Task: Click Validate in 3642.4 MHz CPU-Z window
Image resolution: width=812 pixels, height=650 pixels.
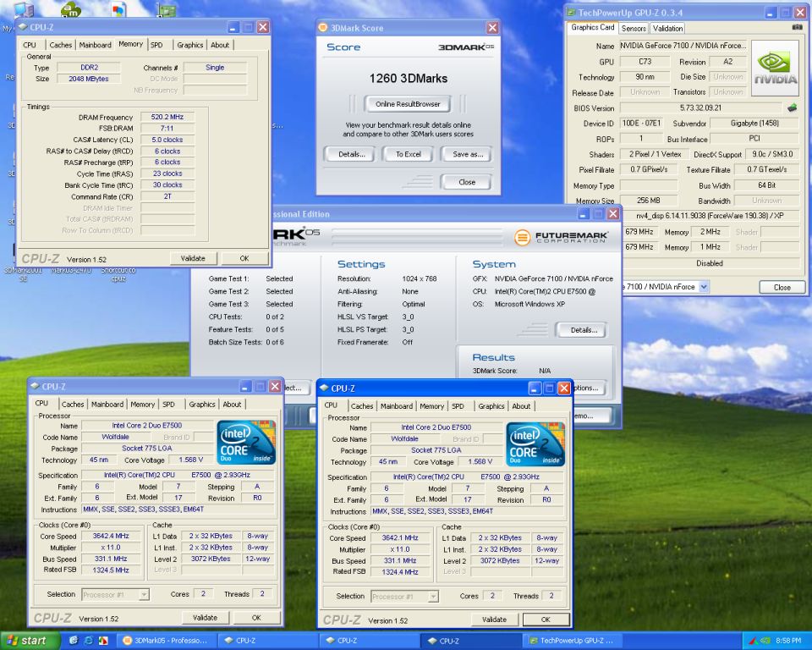Action: [205, 618]
